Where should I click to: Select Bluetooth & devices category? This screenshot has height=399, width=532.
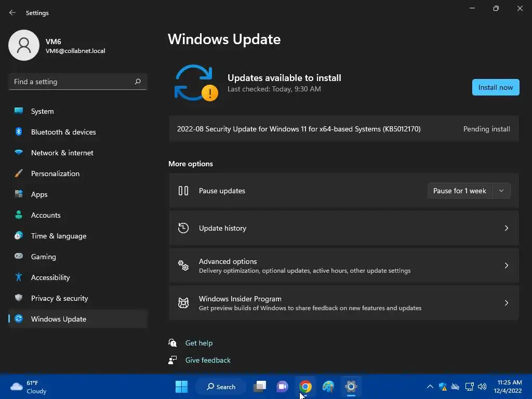click(x=78, y=132)
